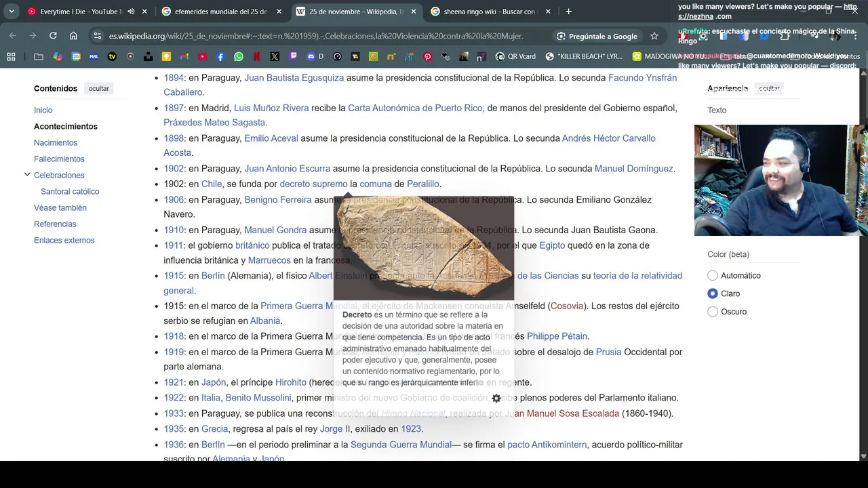Viewport: 868px width, 488px height.
Task: Open the Discord bookmark
Action: 315,57
